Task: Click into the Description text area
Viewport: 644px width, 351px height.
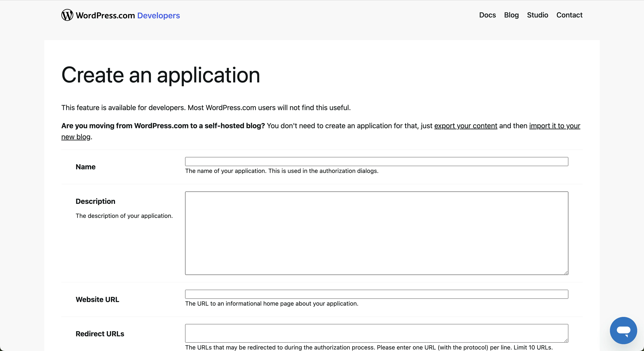Action: click(377, 233)
